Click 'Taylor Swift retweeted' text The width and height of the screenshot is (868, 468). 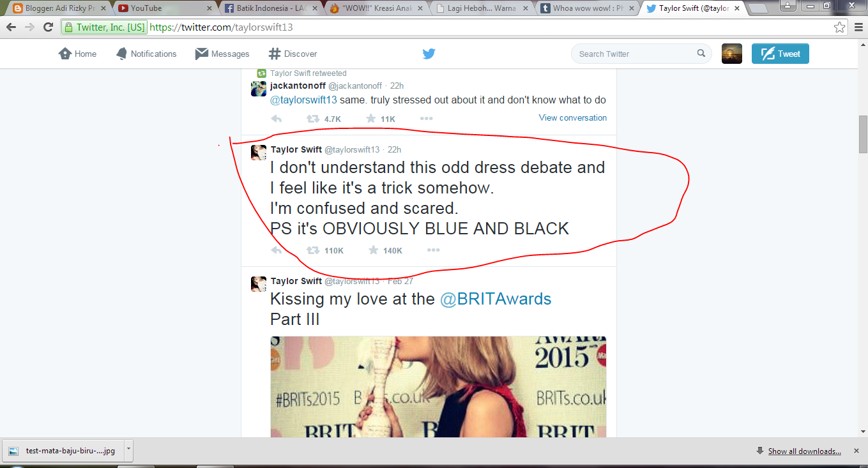(x=308, y=73)
